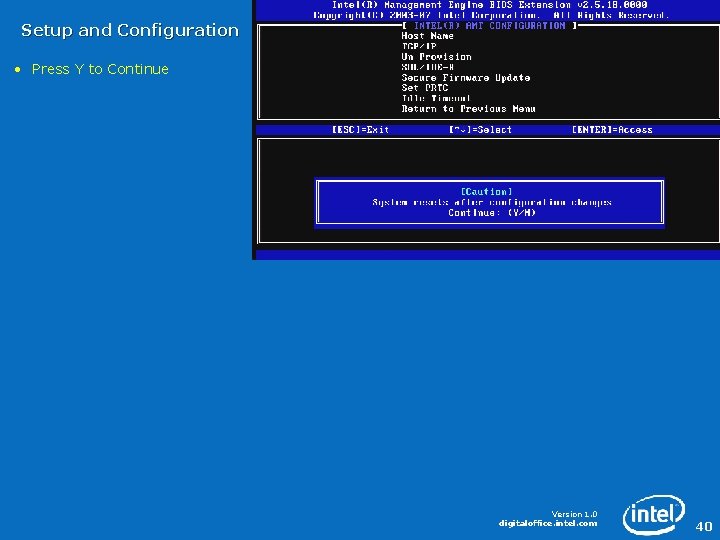Select Secure Firmware Update entry
The width and height of the screenshot is (720, 540).
[x=466, y=78]
